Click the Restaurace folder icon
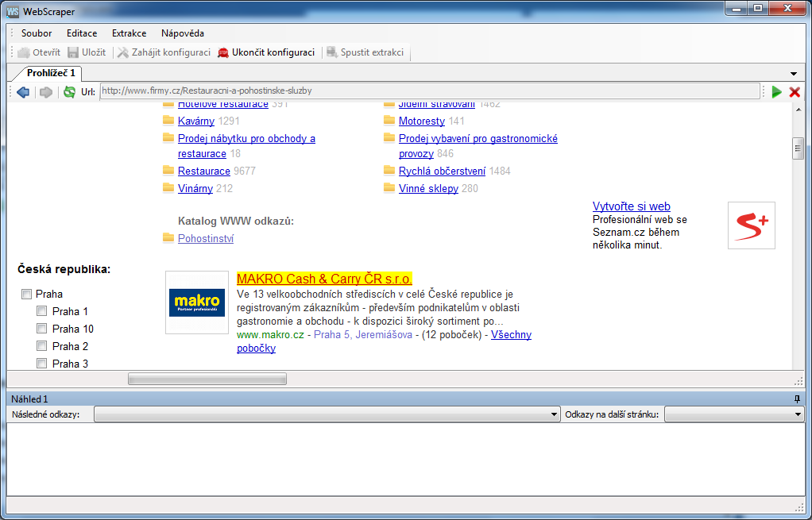The image size is (812, 520). [x=168, y=171]
